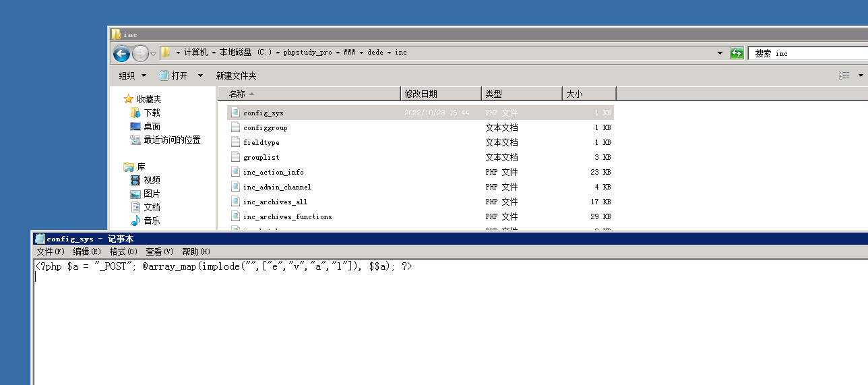Open the 格式(O) menu in Notepad
Screen dimensions: 868x385
click(x=123, y=251)
